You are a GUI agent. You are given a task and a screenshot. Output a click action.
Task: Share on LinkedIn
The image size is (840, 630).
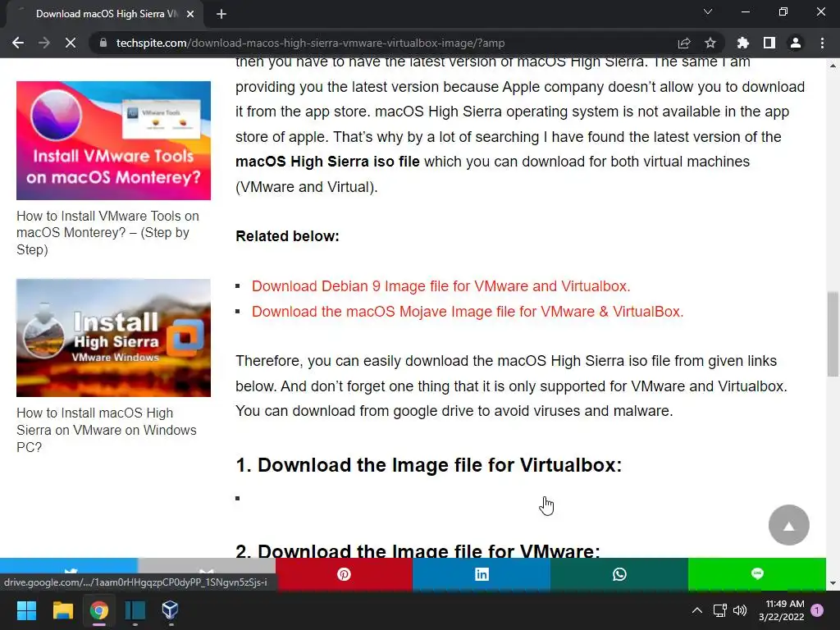pyautogui.click(x=482, y=574)
